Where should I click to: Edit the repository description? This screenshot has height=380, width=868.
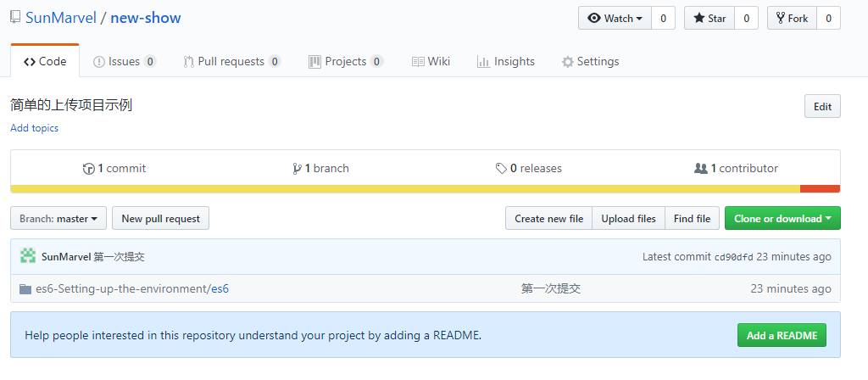pos(822,106)
